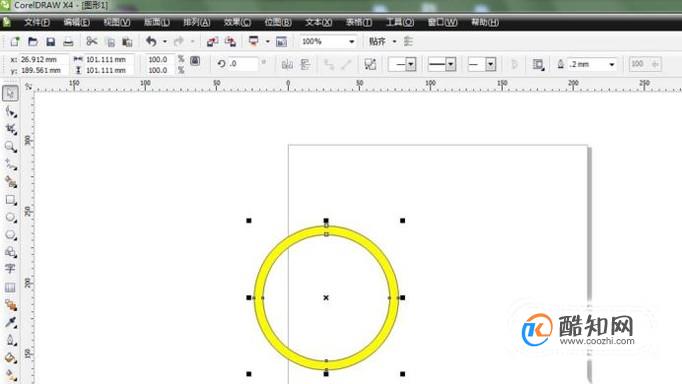Image resolution: width=682 pixels, height=384 pixels.
Task: Choose the Ellipse tool
Action: [x=10, y=217]
